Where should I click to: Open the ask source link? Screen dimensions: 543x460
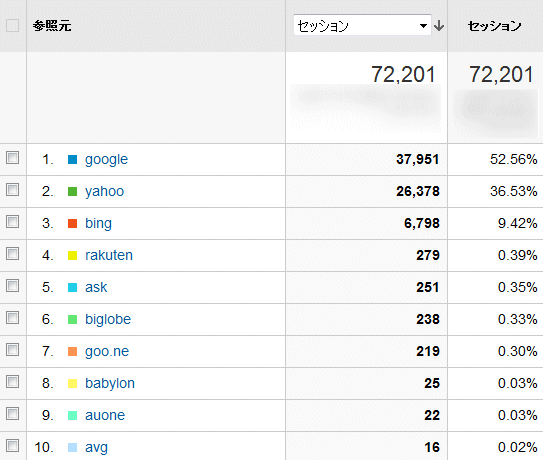click(x=96, y=287)
